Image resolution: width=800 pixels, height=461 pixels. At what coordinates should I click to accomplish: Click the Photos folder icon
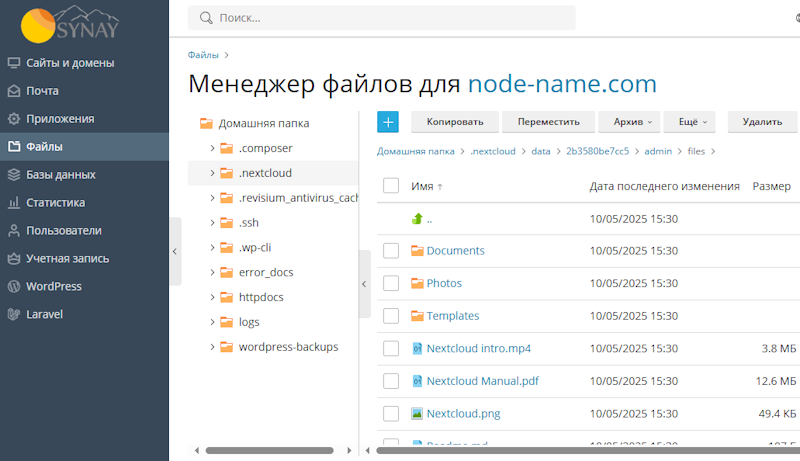pyautogui.click(x=417, y=283)
